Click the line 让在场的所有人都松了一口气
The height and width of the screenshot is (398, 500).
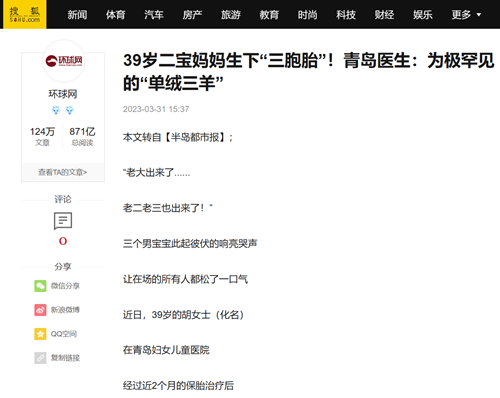click(x=185, y=279)
